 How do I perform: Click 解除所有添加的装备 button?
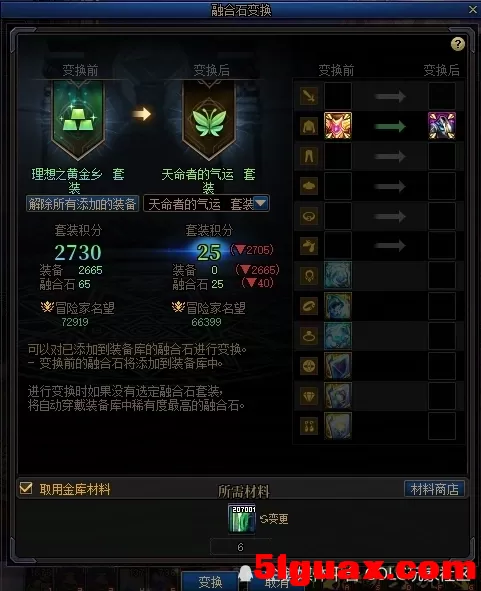(82, 204)
